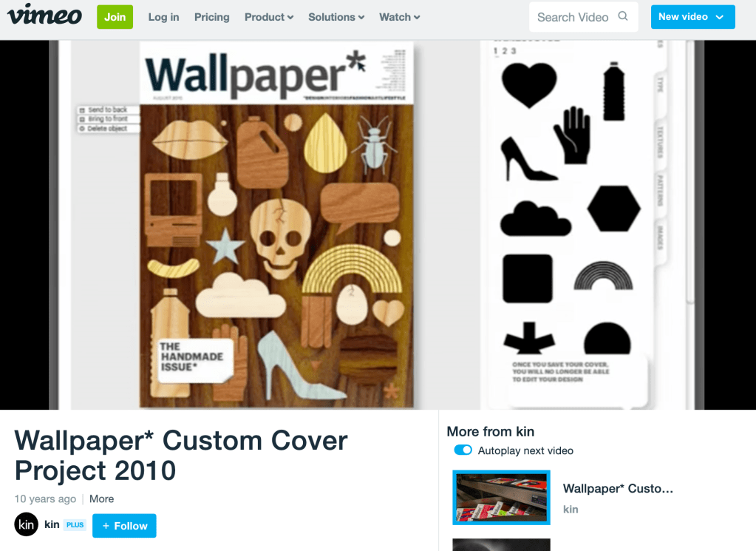756x551 pixels.
Task: Open the Pricing page
Action: point(211,17)
